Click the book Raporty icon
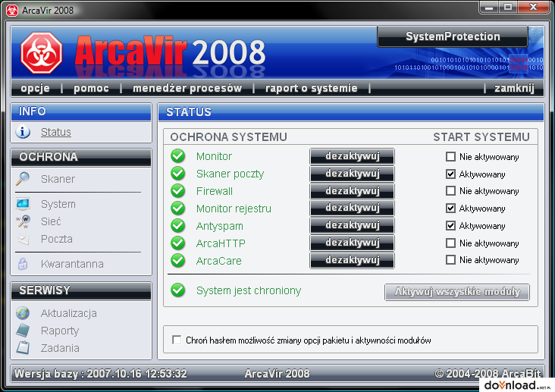The image size is (555, 392). tap(23, 331)
